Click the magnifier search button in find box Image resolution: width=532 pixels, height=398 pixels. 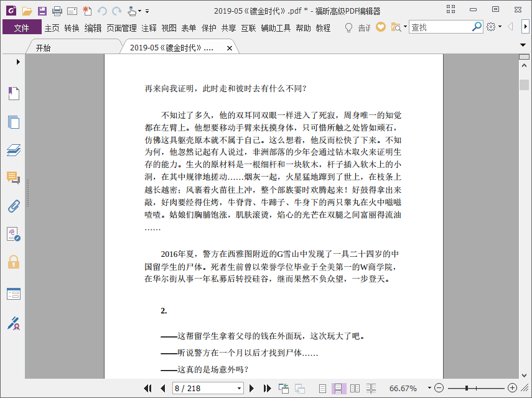pyautogui.click(x=477, y=27)
